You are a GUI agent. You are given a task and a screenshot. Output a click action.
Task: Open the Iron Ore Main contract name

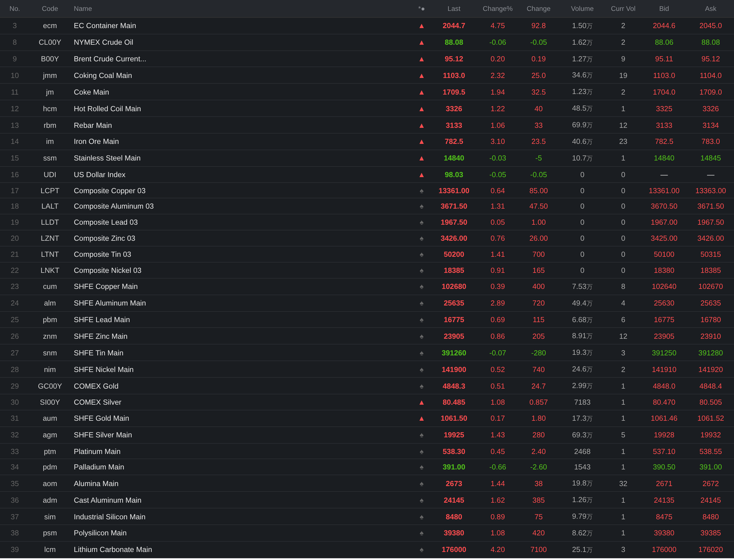pyautogui.click(x=96, y=142)
